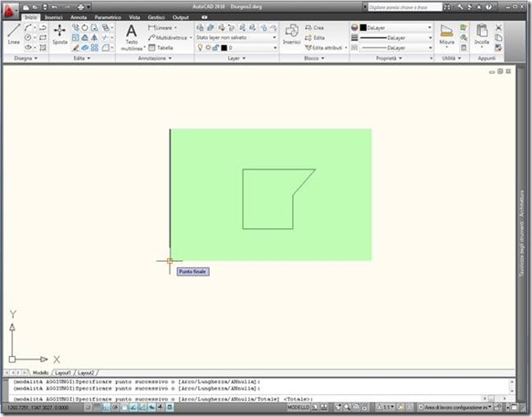Open the Layout2 tab

pyautogui.click(x=86, y=373)
